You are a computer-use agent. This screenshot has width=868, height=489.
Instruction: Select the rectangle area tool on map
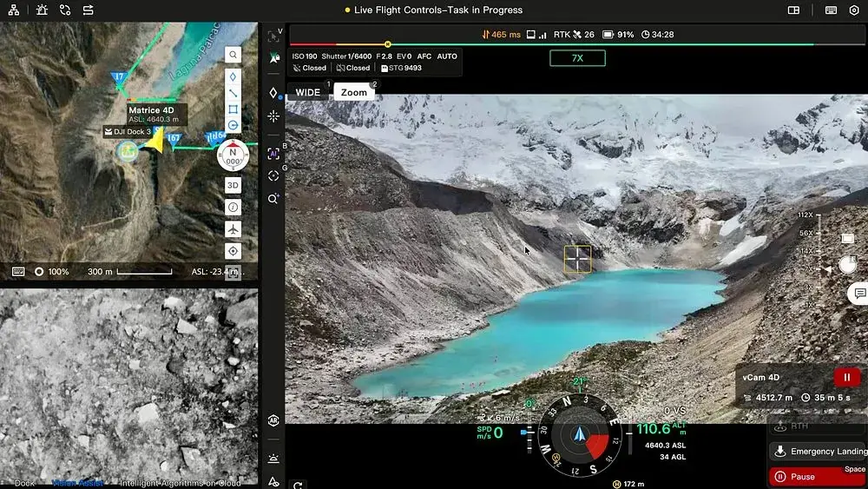pyautogui.click(x=233, y=109)
